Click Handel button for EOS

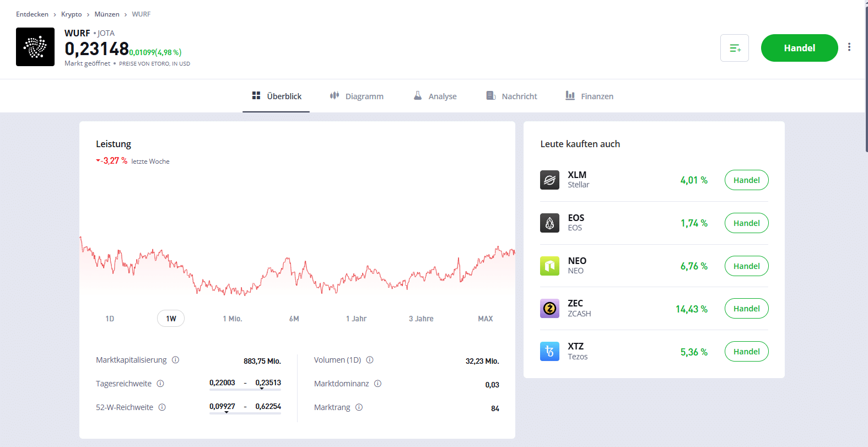pyautogui.click(x=746, y=223)
